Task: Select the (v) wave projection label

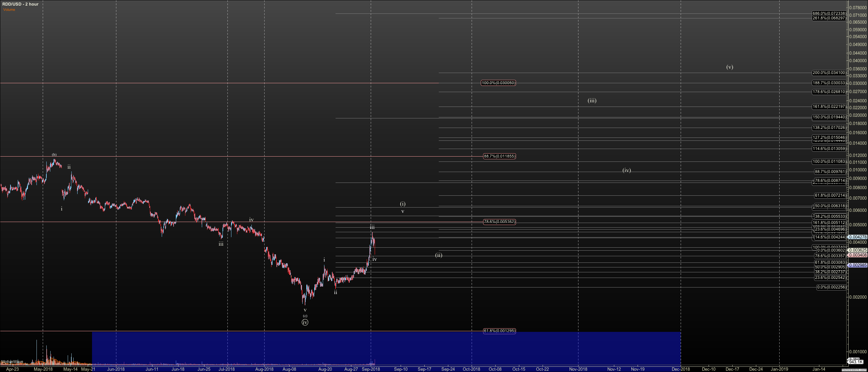Action: pos(730,67)
